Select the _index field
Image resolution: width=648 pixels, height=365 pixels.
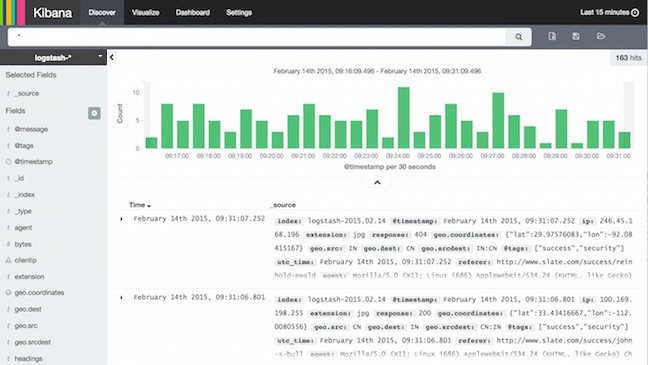coord(25,195)
